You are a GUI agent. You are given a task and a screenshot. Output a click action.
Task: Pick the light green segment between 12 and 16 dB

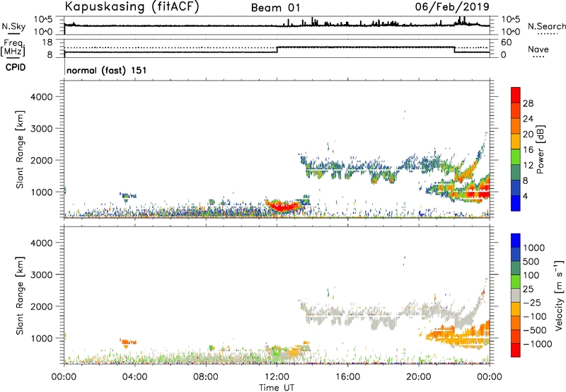(516, 157)
